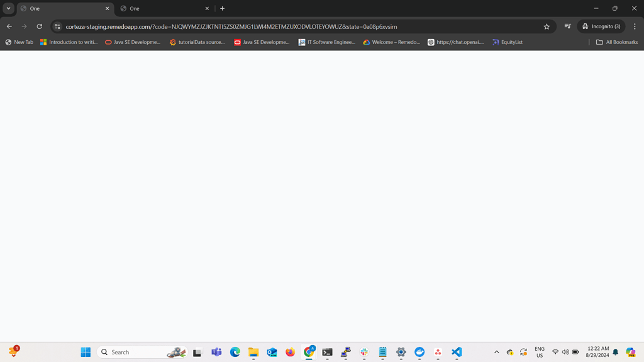The width and height of the screenshot is (644, 362).
Task: Open Notepad from taskbar
Action: pos(382,352)
